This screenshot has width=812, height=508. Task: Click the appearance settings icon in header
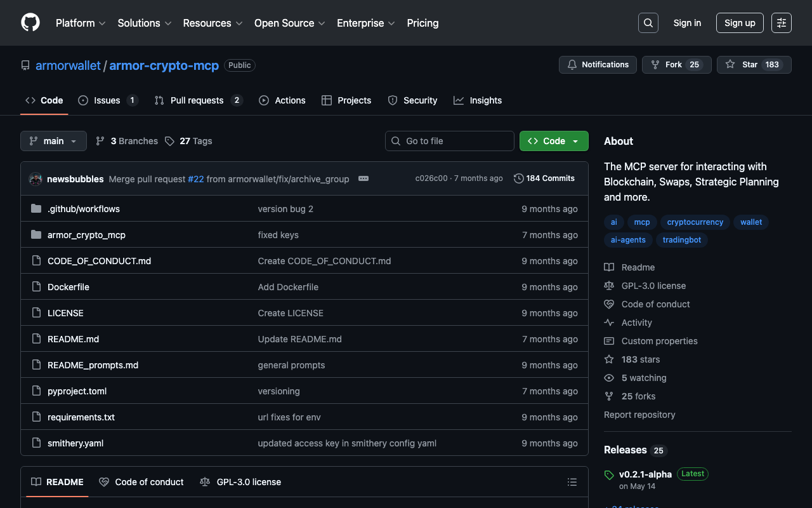click(x=781, y=23)
